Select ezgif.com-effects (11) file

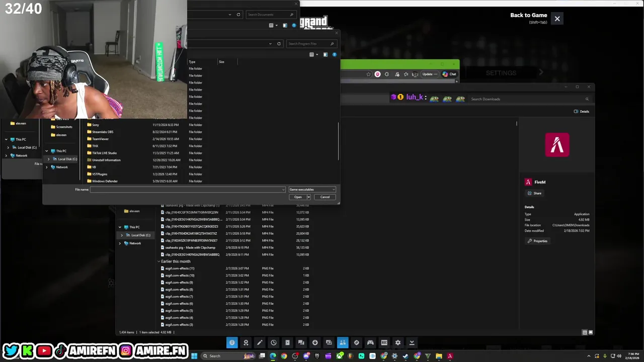coord(180,268)
